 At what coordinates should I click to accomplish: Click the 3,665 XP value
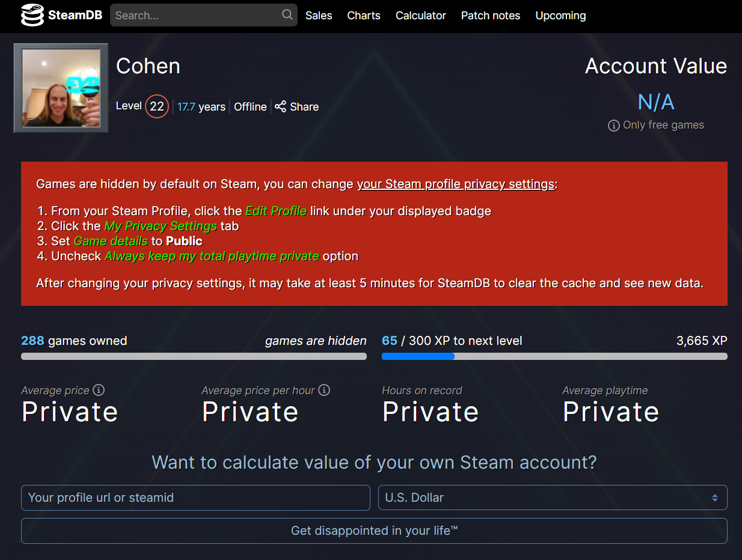[702, 341]
